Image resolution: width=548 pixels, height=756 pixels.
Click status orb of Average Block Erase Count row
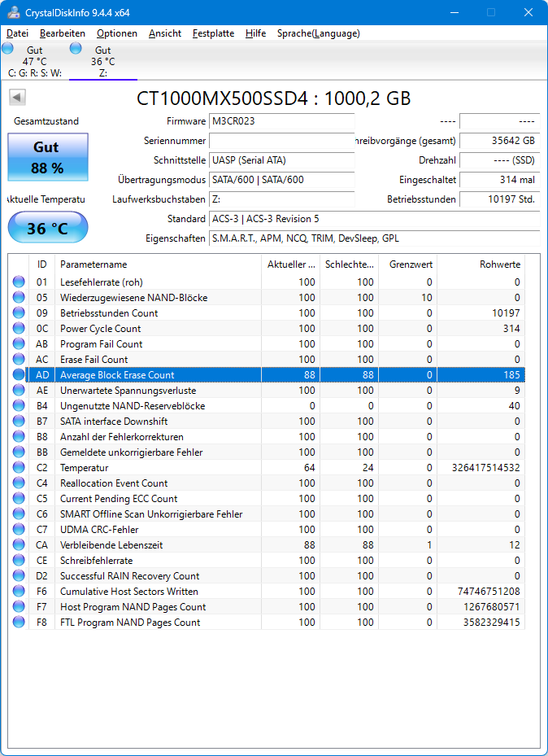pyautogui.click(x=19, y=374)
